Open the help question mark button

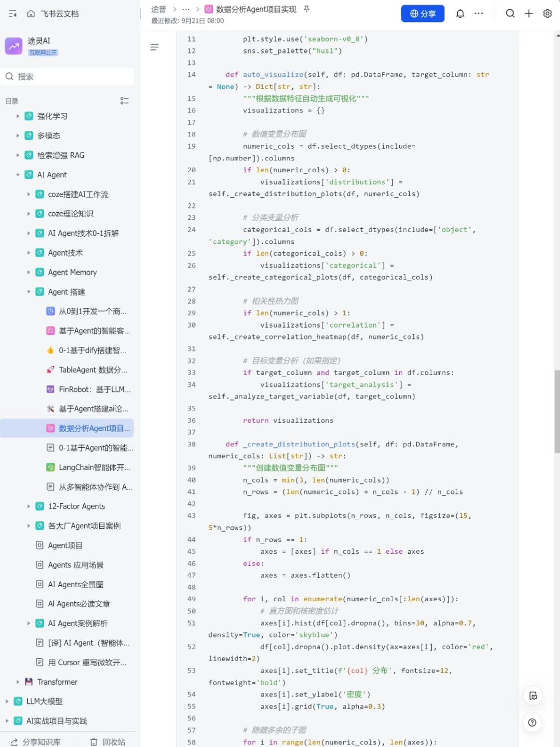(x=532, y=722)
